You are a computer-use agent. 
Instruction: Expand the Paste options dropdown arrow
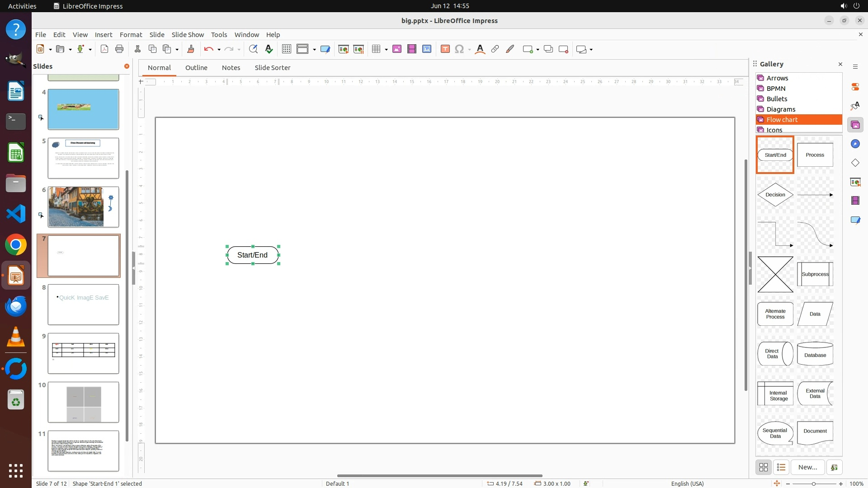(x=177, y=50)
